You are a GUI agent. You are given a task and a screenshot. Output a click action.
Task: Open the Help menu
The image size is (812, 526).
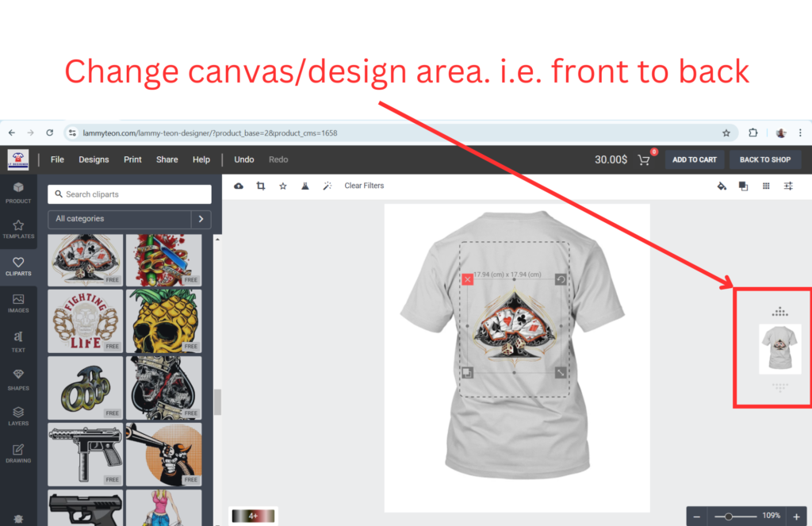click(201, 159)
